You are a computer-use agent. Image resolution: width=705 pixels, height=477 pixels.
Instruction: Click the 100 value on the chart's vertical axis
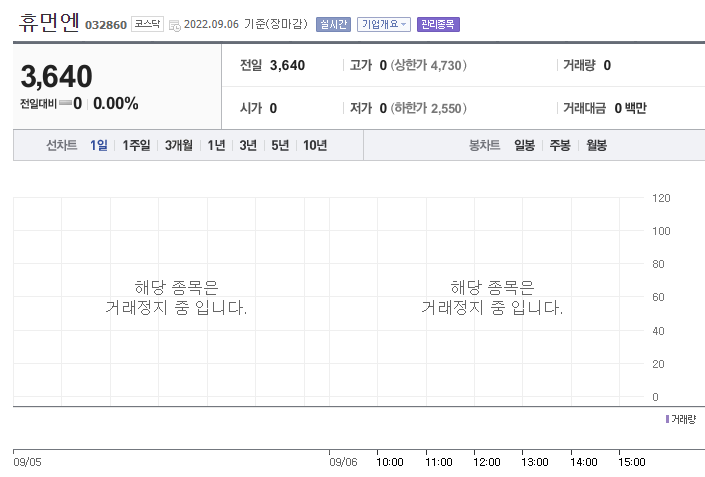[x=661, y=231]
